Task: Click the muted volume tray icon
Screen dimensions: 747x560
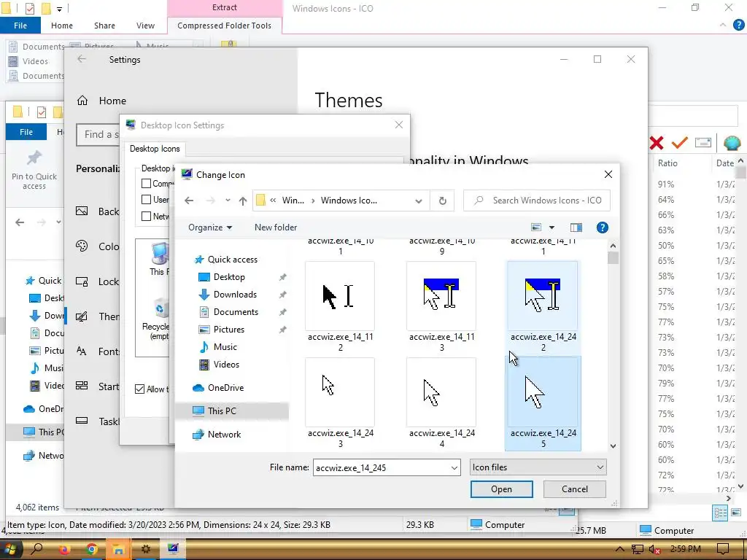Action: point(654,550)
